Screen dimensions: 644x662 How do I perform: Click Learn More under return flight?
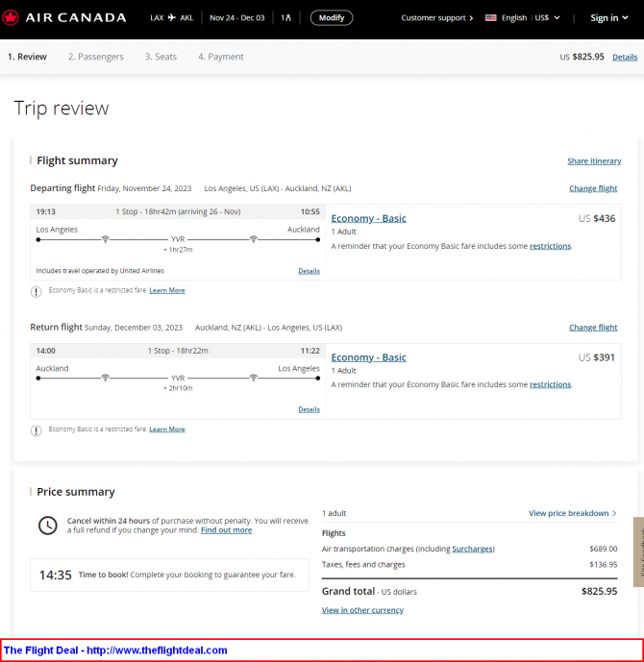click(167, 429)
